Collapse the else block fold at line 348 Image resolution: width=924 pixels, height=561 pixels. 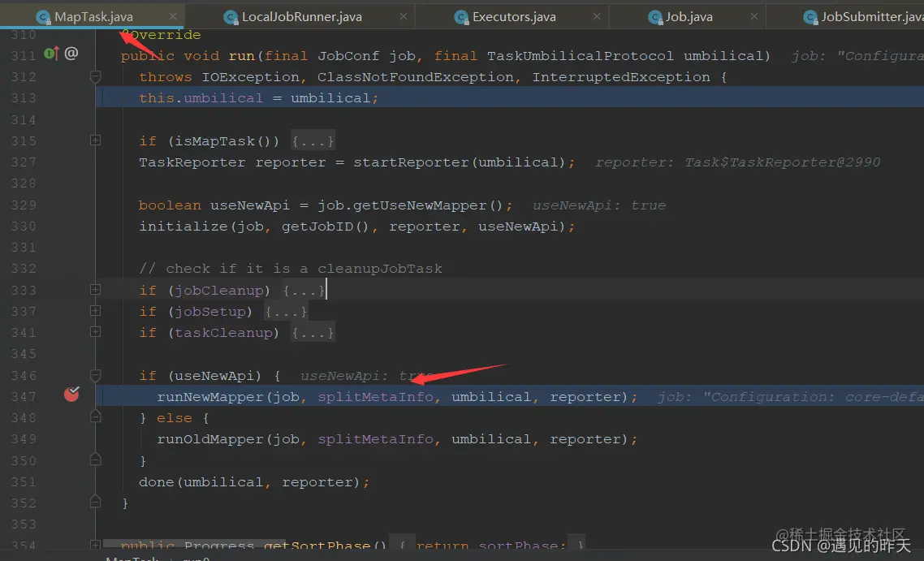coord(96,417)
